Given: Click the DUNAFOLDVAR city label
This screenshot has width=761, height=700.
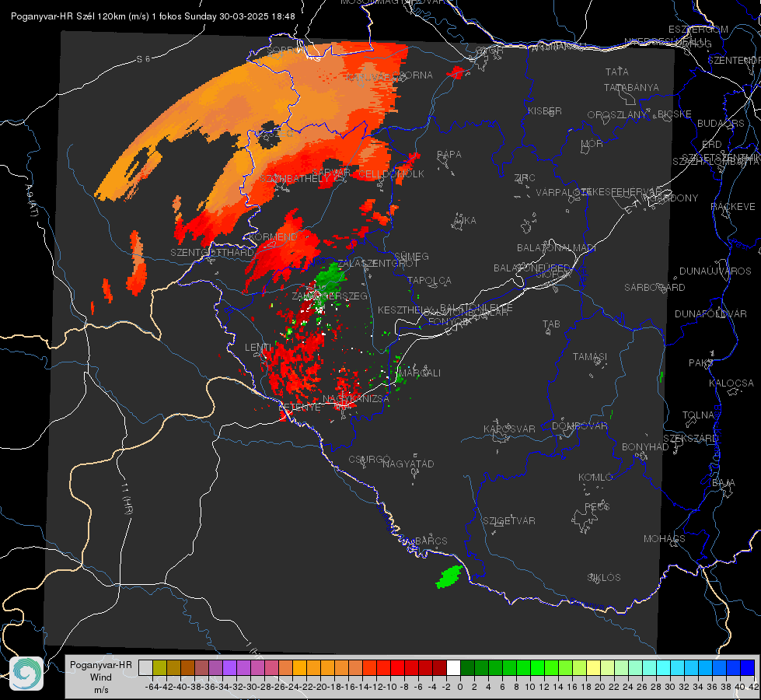Looking at the screenshot, I should tap(710, 313).
